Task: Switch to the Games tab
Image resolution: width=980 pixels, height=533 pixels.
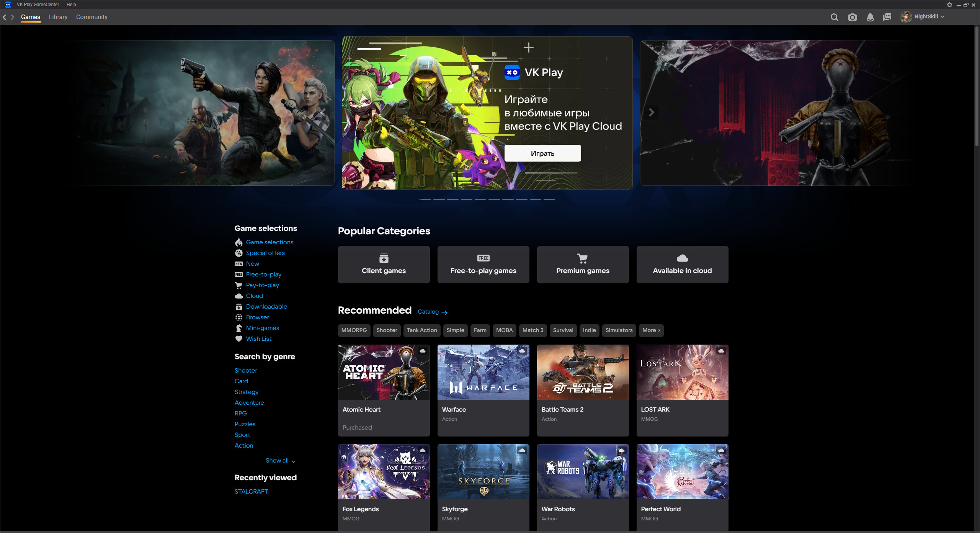Action: (31, 17)
